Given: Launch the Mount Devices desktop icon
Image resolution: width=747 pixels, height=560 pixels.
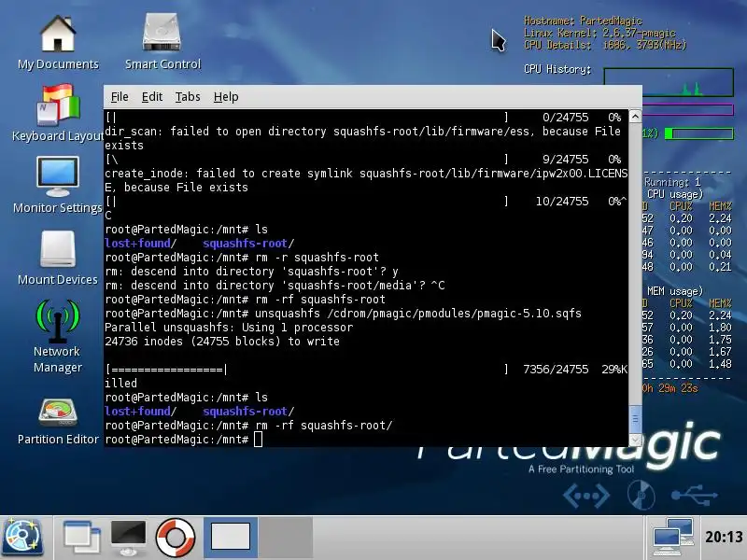Looking at the screenshot, I should pyautogui.click(x=58, y=259).
